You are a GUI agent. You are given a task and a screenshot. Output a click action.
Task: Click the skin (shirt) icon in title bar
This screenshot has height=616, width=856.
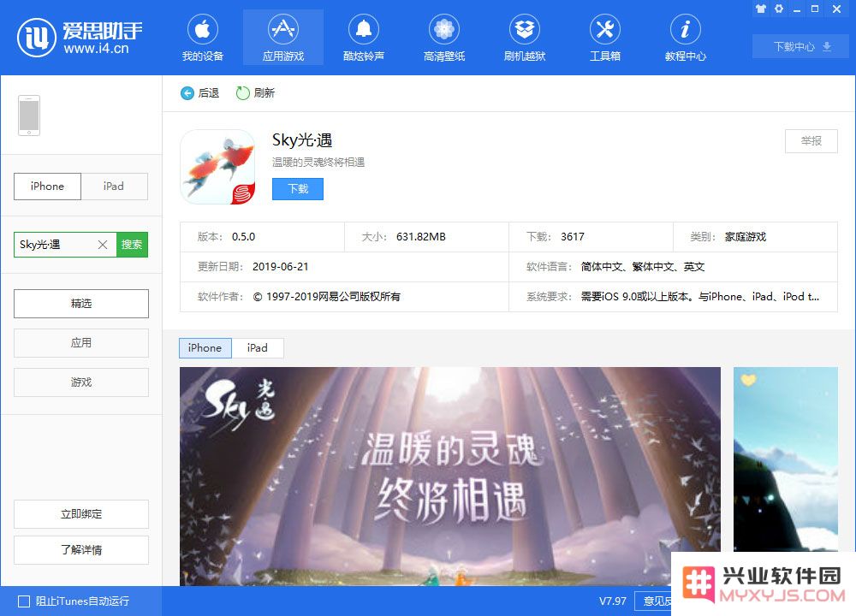click(760, 9)
